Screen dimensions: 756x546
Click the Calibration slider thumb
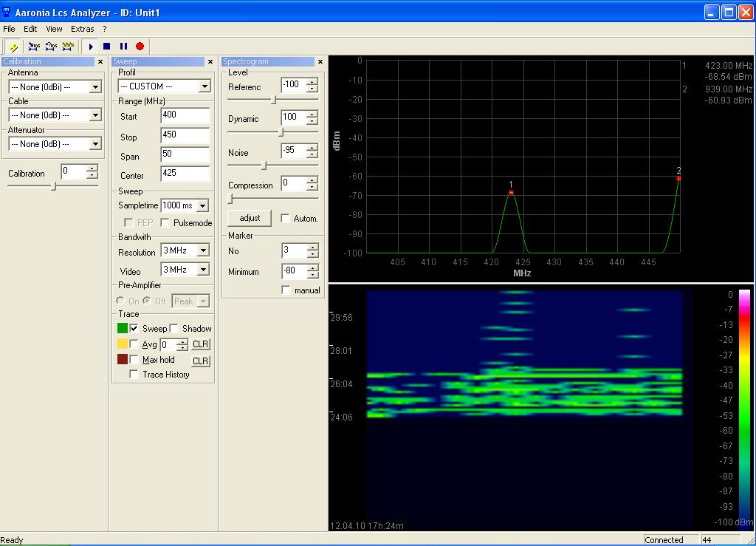pos(54,185)
